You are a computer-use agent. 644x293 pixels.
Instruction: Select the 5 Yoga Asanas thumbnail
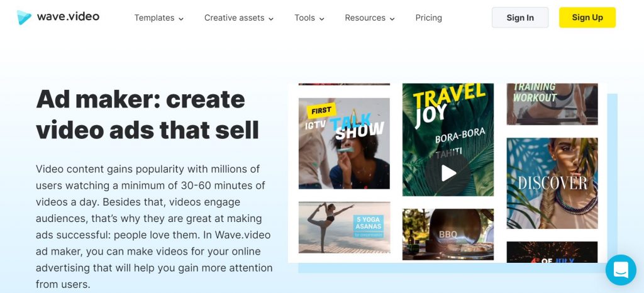[x=344, y=228]
